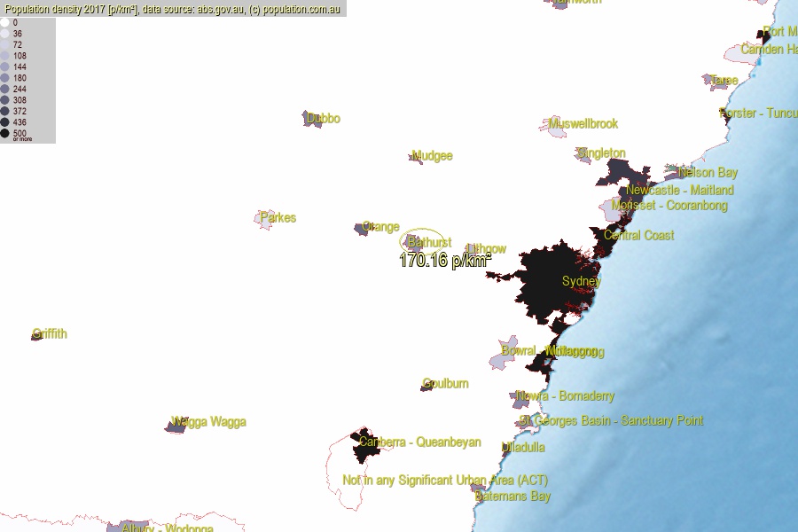Select the Singleton label
This screenshot has height=532, width=798.
coord(601,153)
